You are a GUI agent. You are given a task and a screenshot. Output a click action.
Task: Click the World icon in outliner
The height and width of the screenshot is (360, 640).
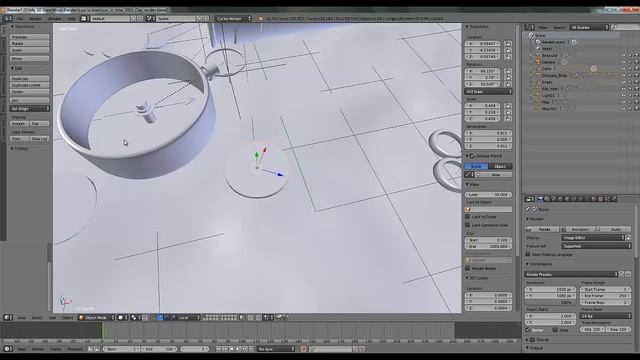[x=538, y=49]
